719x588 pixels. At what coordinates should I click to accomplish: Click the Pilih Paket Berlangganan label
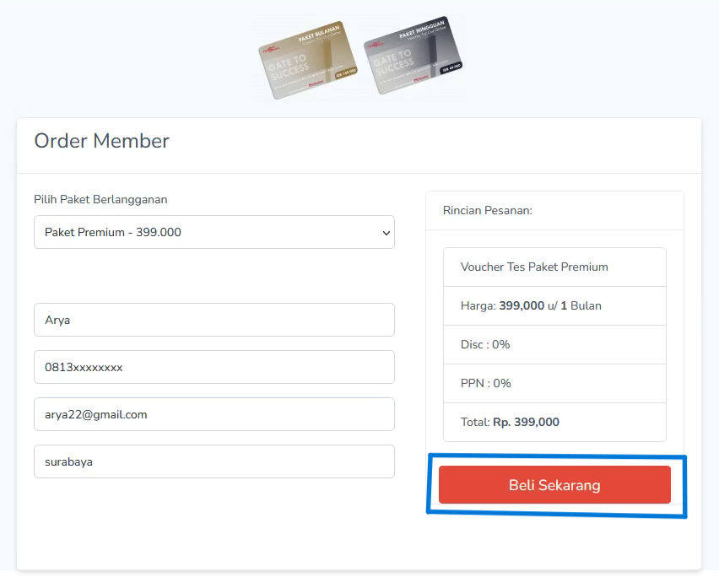(x=100, y=200)
